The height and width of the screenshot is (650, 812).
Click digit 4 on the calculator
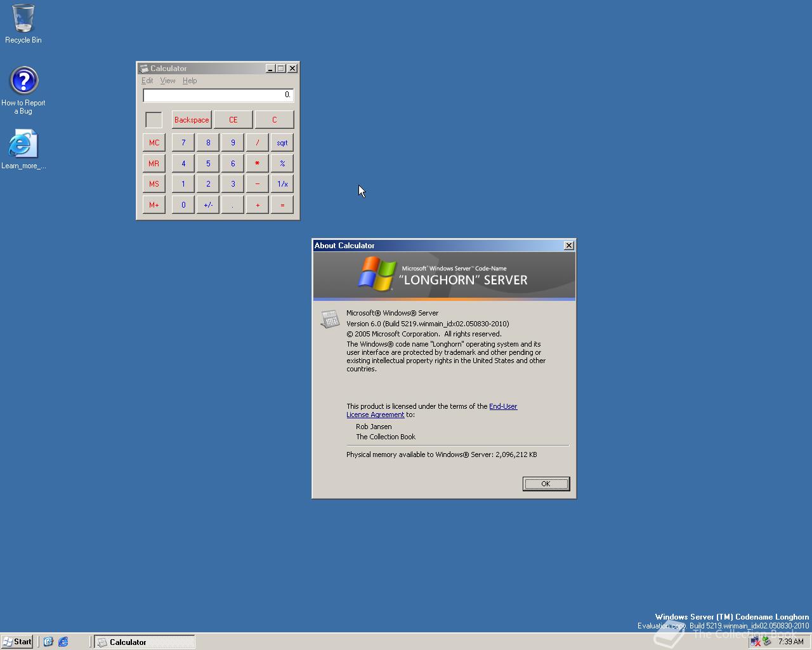(183, 163)
